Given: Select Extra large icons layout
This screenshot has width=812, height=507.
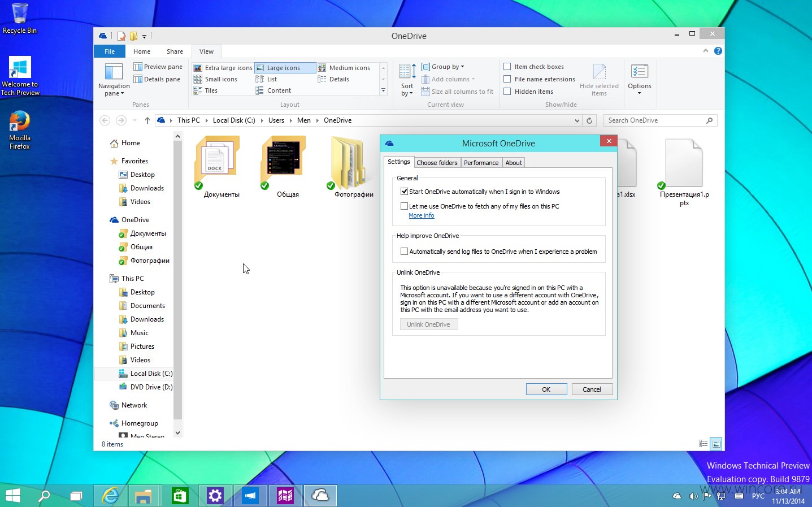Looking at the screenshot, I should click(223, 68).
